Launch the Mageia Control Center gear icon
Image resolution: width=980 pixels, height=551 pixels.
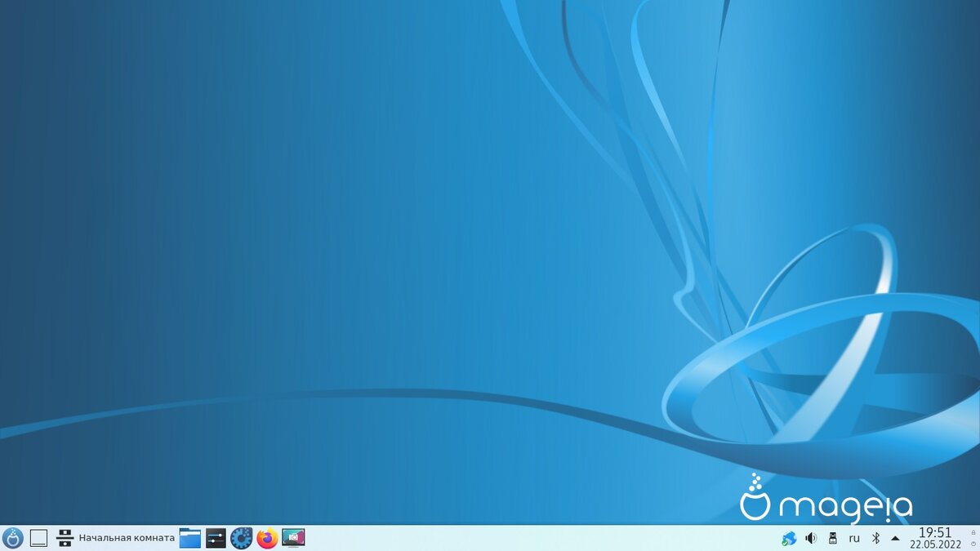(x=242, y=538)
